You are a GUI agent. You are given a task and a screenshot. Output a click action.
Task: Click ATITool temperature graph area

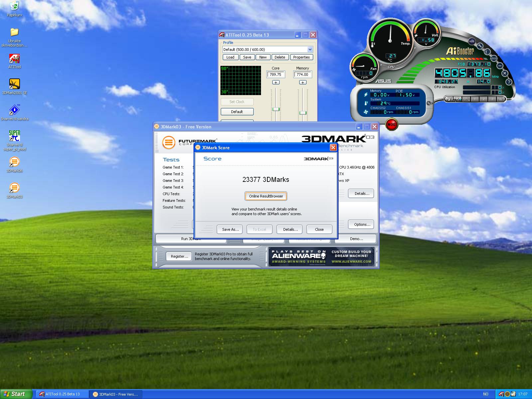[x=241, y=80]
